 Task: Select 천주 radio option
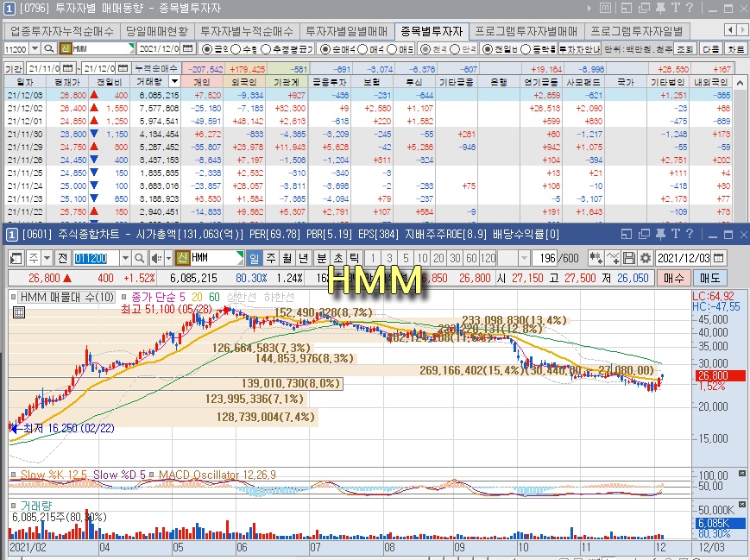[425, 49]
